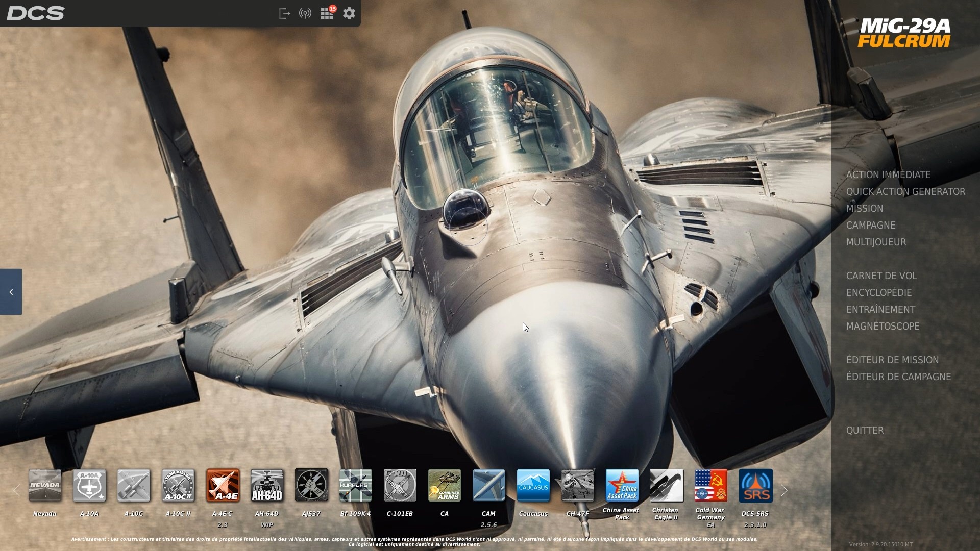Select the China Asset Pack icon
Viewport: 980px width, 551px height.
622,486
